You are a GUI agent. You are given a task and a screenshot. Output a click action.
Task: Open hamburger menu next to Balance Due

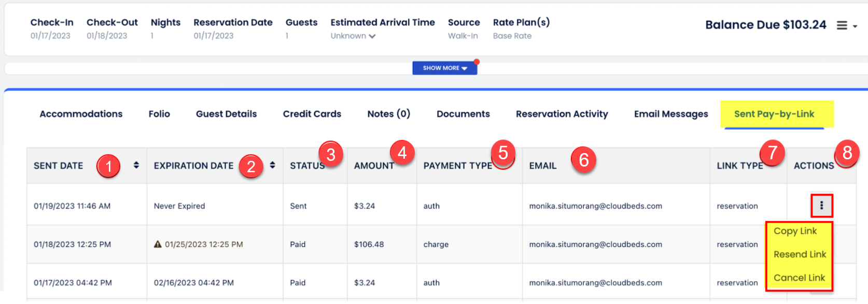(x=842, y=25)
